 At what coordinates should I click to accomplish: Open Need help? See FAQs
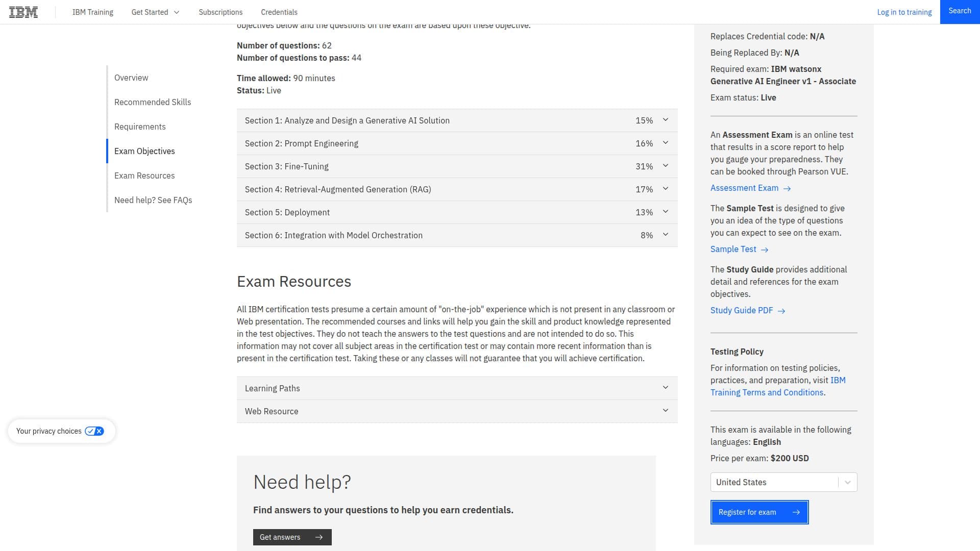pos(153,200)
